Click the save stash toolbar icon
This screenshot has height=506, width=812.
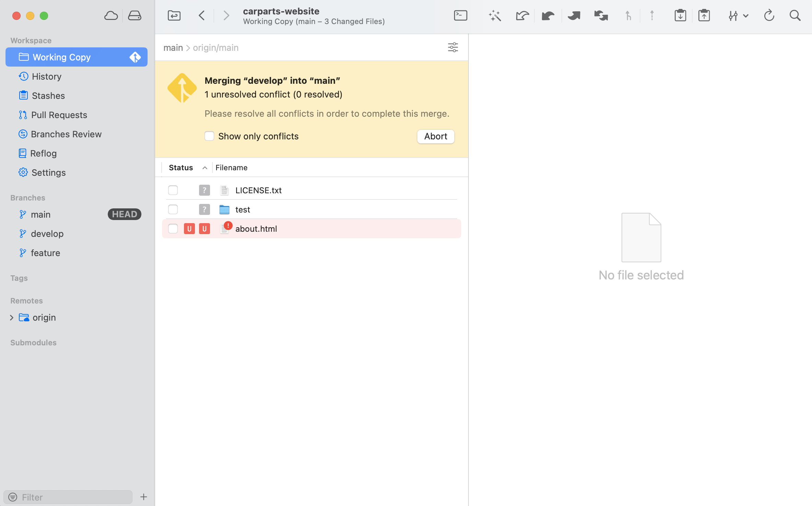[680, 16]
